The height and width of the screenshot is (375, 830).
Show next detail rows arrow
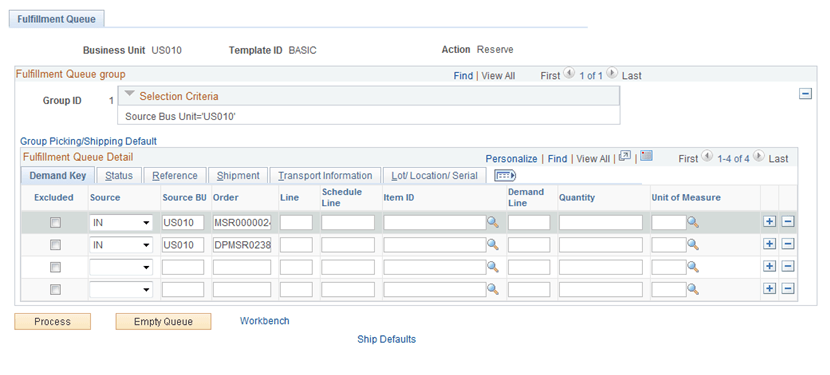point(759,156)
